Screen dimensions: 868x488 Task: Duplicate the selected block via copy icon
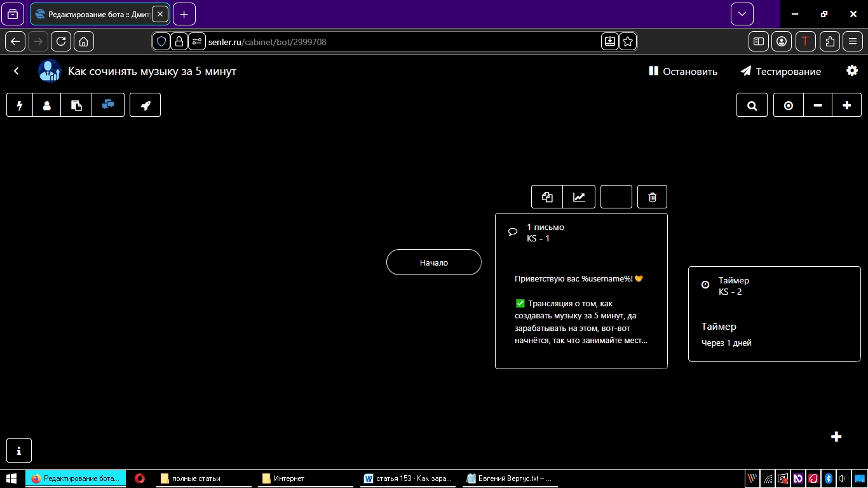coord(547,197)
